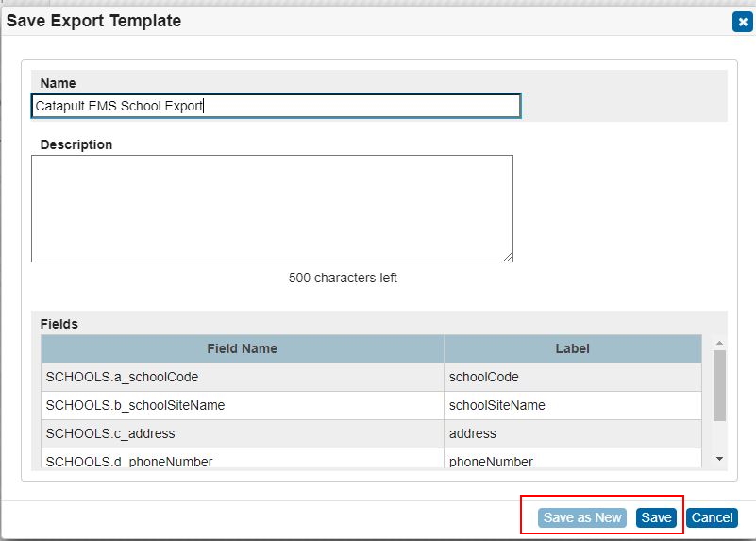The image size is (756, 541).
Task: Click the Save as New button
Action: tap(582, 517)
